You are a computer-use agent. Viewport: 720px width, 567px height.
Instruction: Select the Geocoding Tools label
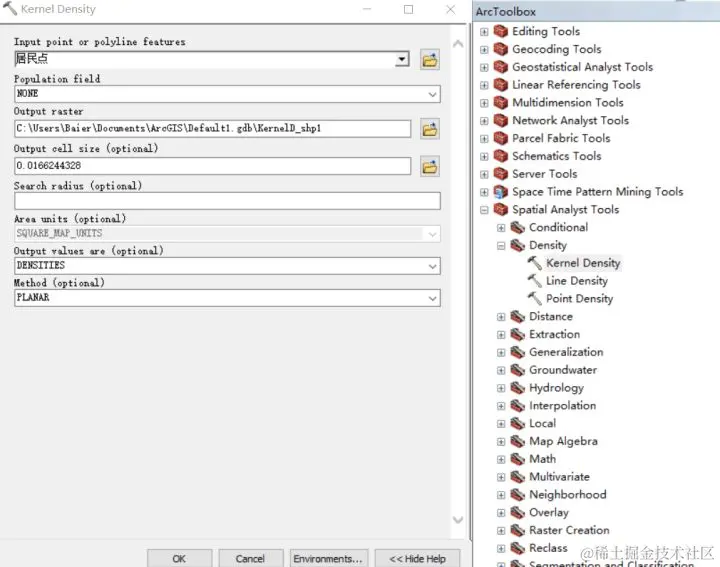[x=557, y=49]
